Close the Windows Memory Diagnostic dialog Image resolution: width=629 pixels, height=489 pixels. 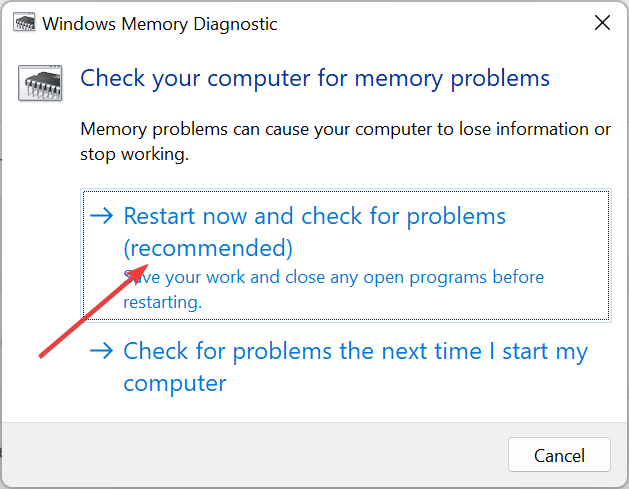tap(602, 23)
